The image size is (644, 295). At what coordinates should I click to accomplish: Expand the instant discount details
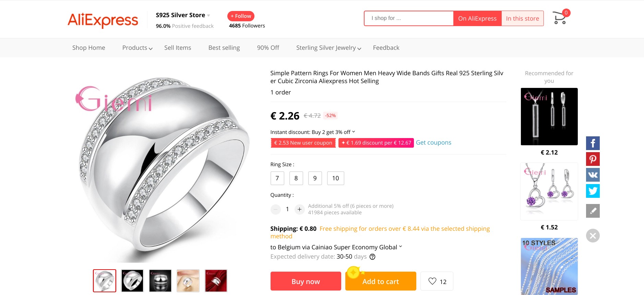[x=354, y=132]
